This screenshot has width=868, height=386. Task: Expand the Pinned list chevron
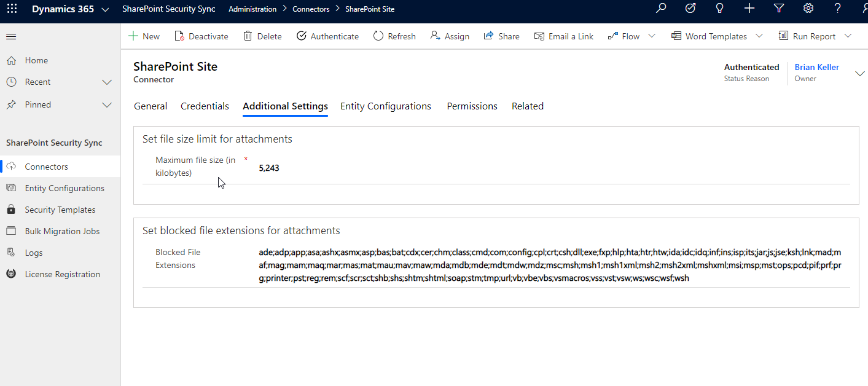click(107, 105)
